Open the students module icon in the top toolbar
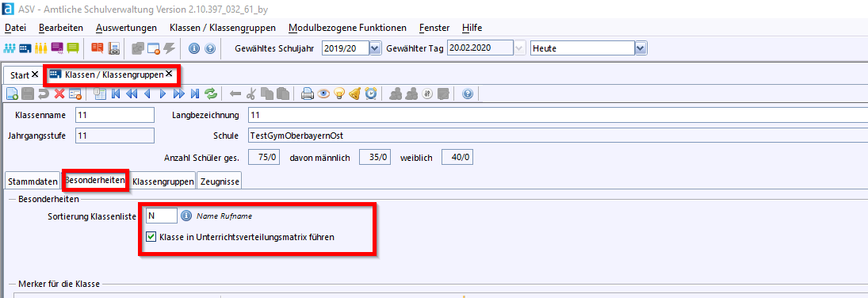Screen dimensions: 868x298 click(10, 48)
